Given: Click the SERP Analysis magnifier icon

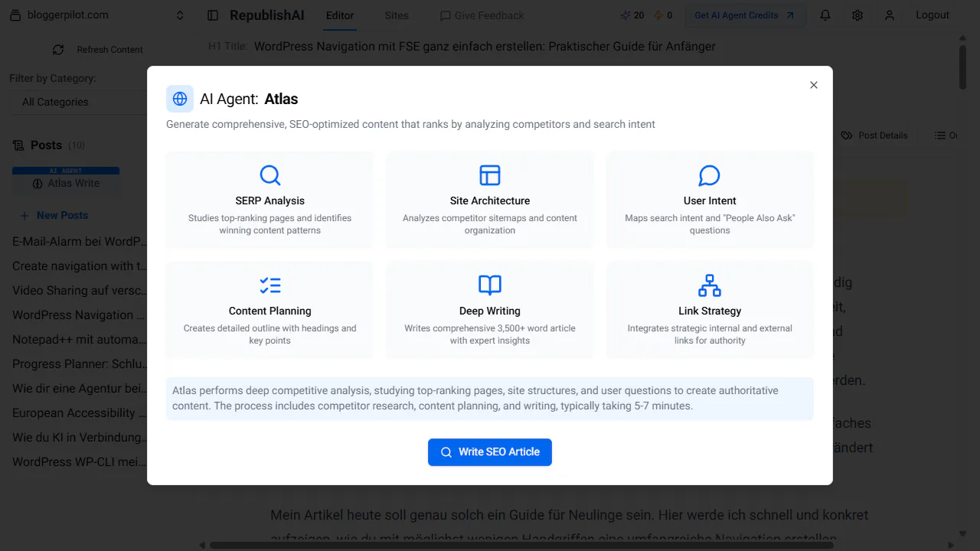Looking at the screenshot, I should point(269,175).
